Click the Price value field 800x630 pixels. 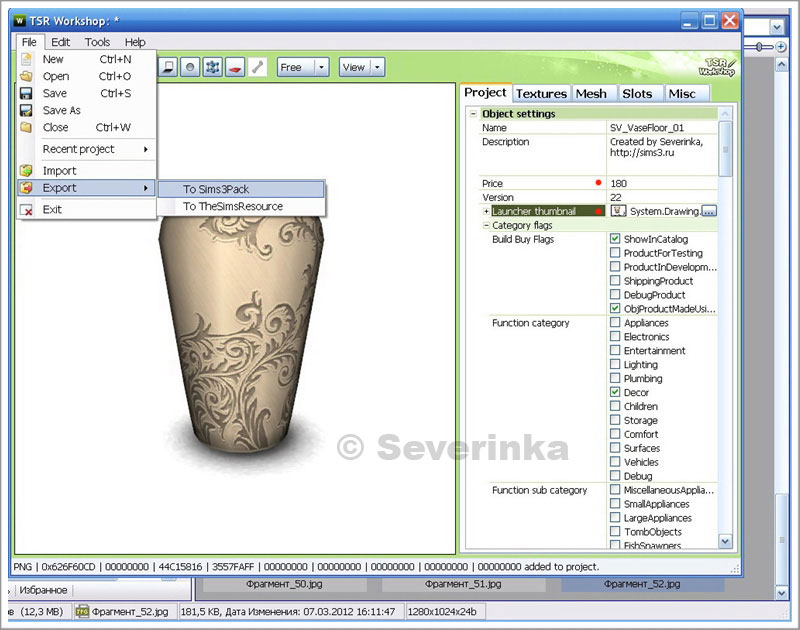point(660,184)
